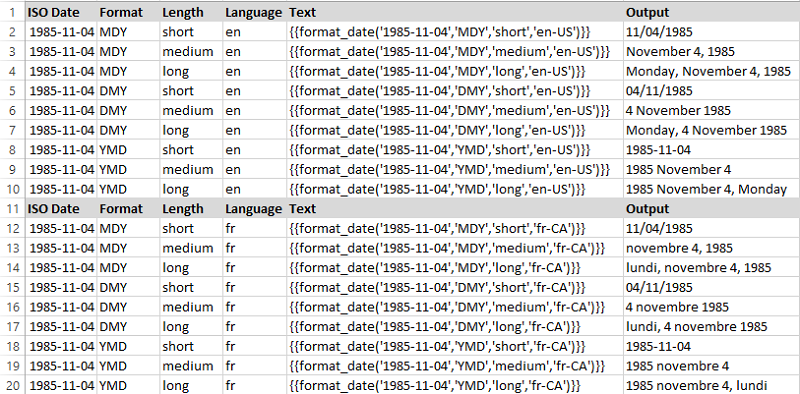Select the DMY format cell in row 7
The width and height of the screenshot is (800, 394).
point(128,130)
